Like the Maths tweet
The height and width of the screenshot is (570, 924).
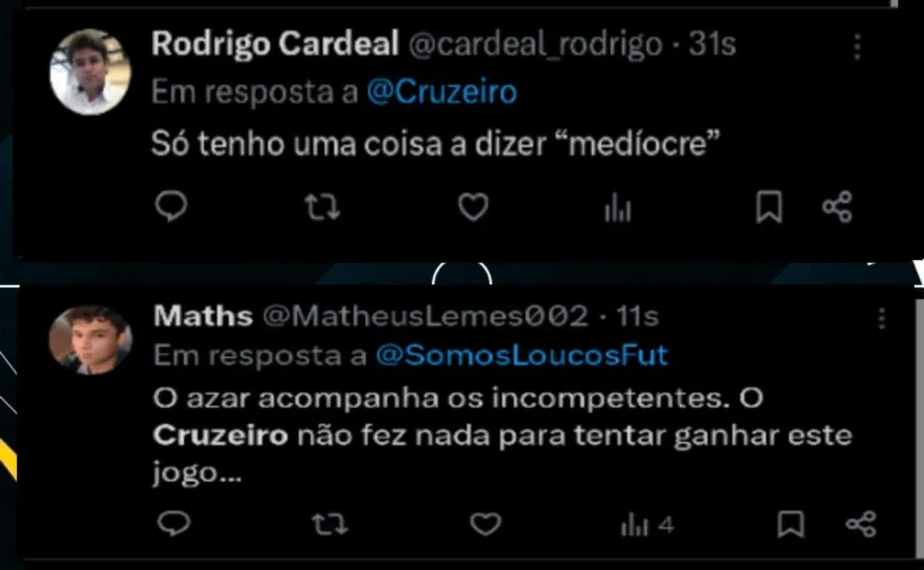(485, 524)
